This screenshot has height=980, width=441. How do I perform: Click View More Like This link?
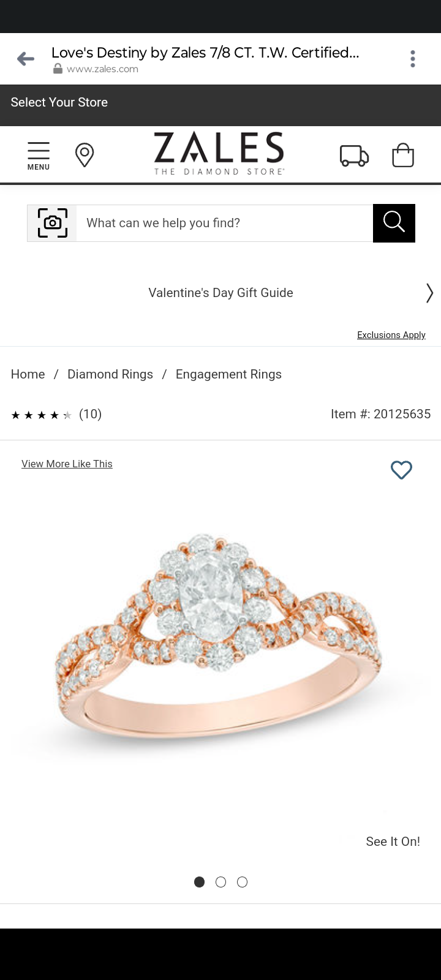point(67,464)
